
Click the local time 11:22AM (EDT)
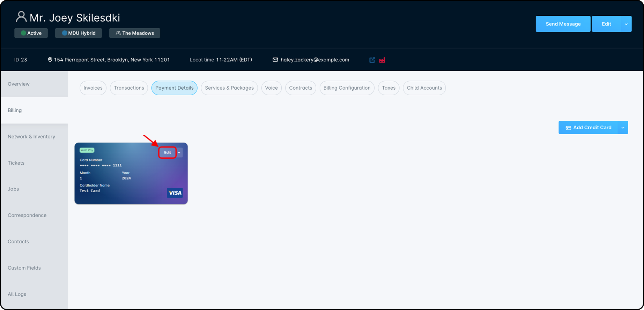tap(234, 60)
